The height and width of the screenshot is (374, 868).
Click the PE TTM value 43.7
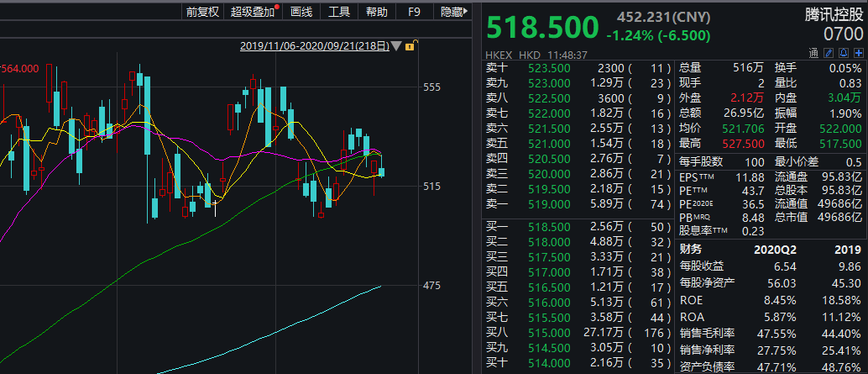pos(751,191)
